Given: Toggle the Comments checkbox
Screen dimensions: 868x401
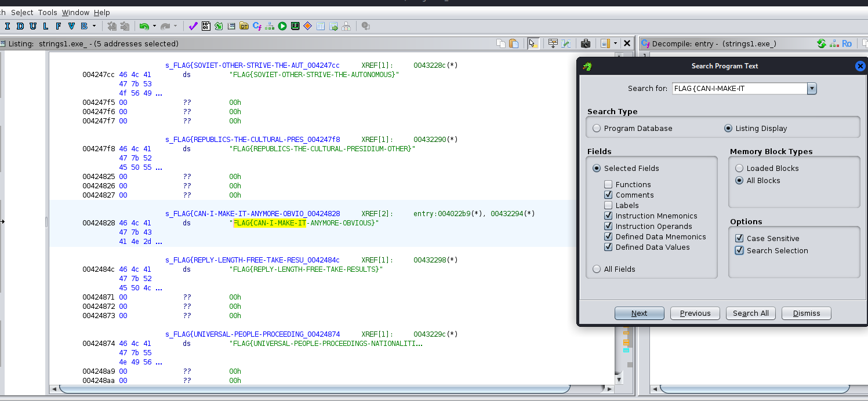Looking at the screenshot, I should [x=608, y=195].
